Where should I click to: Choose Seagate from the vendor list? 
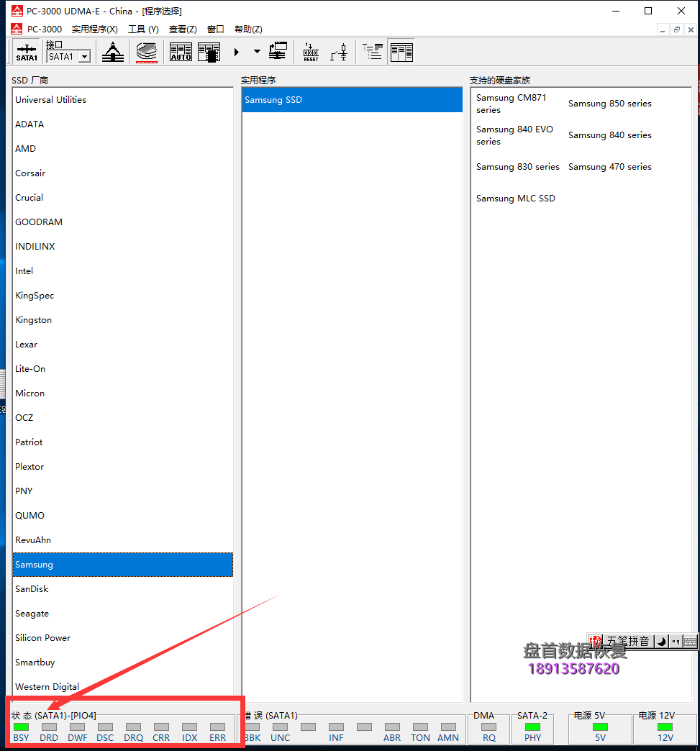[x=123, y=613]
